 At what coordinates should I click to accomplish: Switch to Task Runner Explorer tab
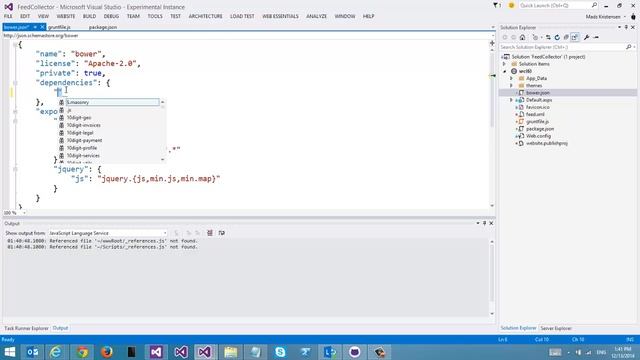click(x=26, y=328)
